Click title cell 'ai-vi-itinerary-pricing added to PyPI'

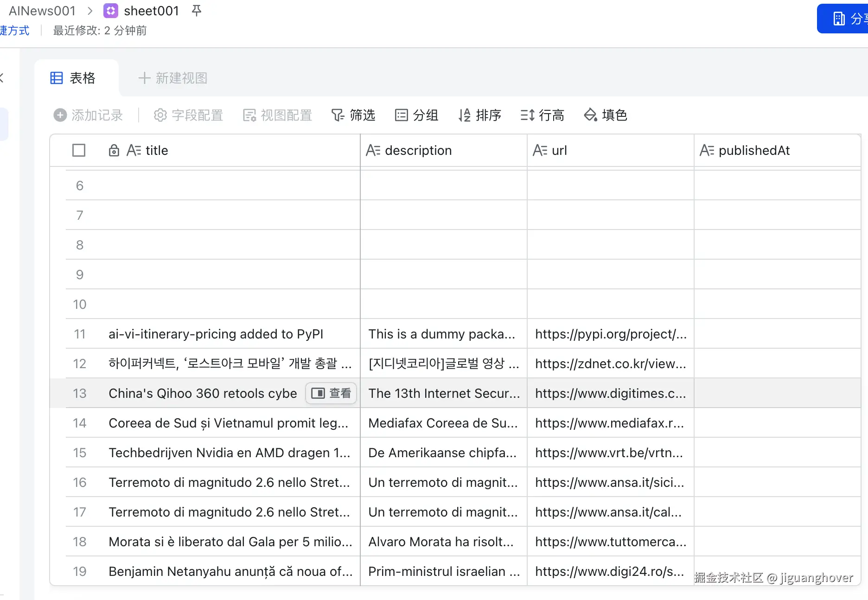(x=230, y=334)
